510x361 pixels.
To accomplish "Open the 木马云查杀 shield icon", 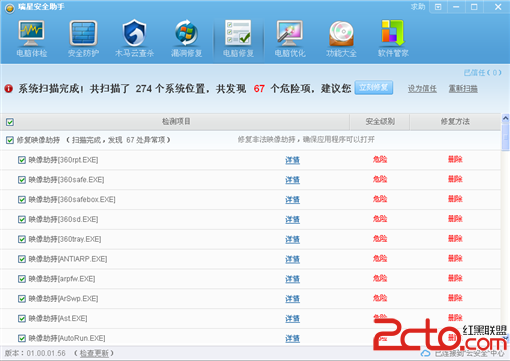I will (134, 33).
